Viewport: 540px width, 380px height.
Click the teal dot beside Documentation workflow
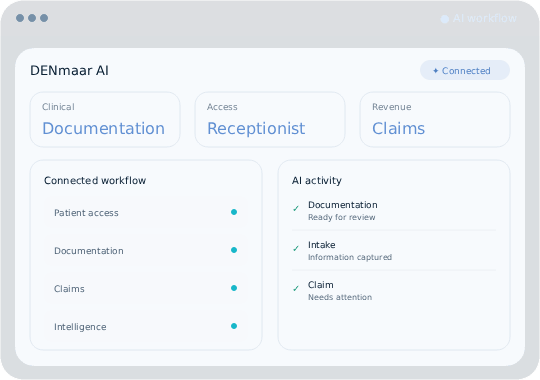(234, 250)
